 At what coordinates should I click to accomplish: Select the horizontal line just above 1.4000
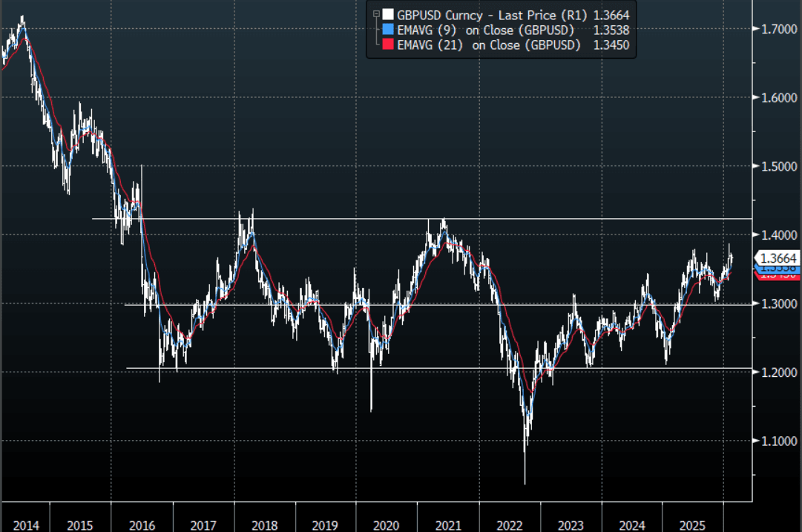tap(422, 219)
